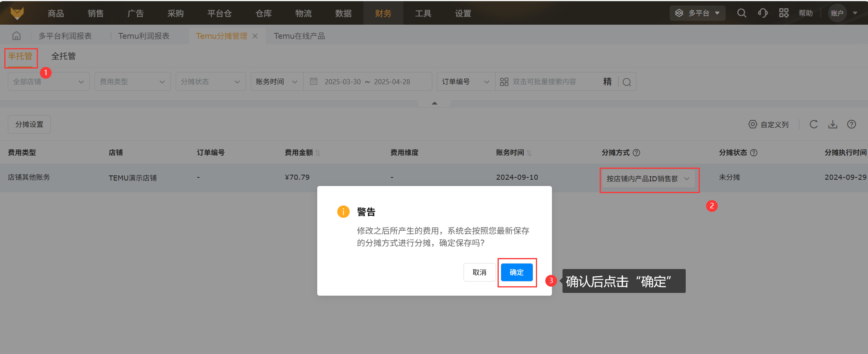Open the 订单编号 search type dropdown
This screenshot has width=868, height=354.
click(x=466, y=81)
